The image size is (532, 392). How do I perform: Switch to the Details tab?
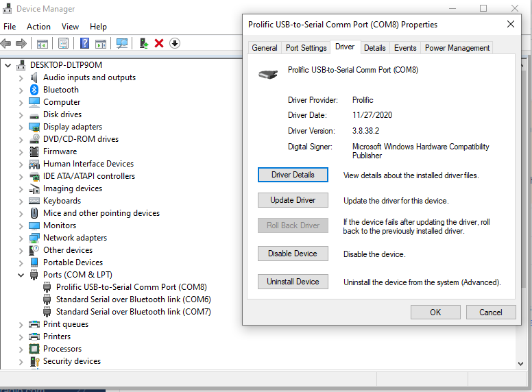click(374, 48)
